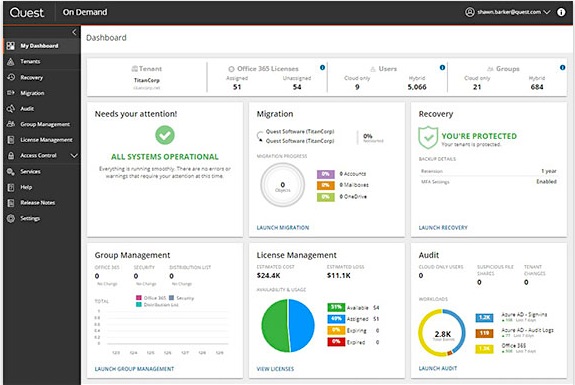Click the LAUNCH MIGRATION link
Viewport: 575px width, 385px height.
283,228
